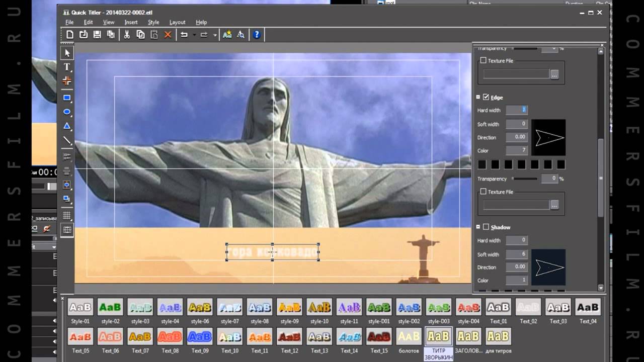644x362 pixels.
Task: Apply the ЗАГОЛОВ... style thumbnail
Action: pyautogui.click(x=468, y=336)
